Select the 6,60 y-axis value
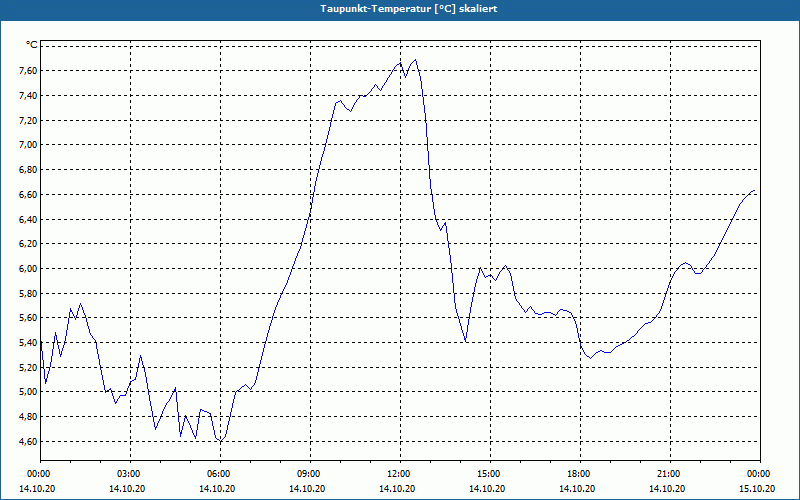This screenshot has width=800, height=500. 28,194
